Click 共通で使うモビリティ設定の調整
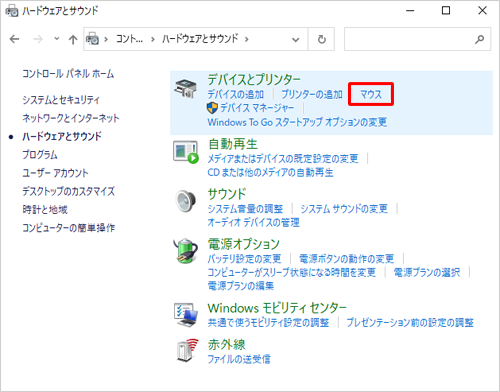Image resolution: width=500 pixels, height=392 pixels. [268, 323]
